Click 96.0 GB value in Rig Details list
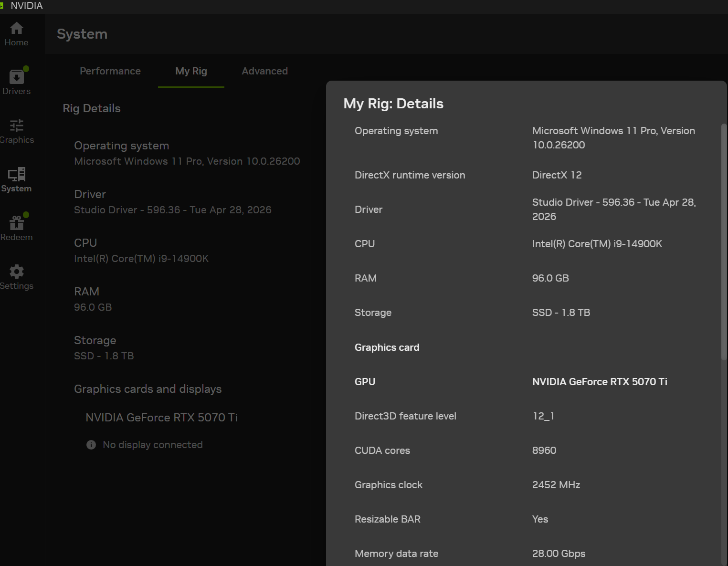Screen dimensions: 728x566 point(93,307)
